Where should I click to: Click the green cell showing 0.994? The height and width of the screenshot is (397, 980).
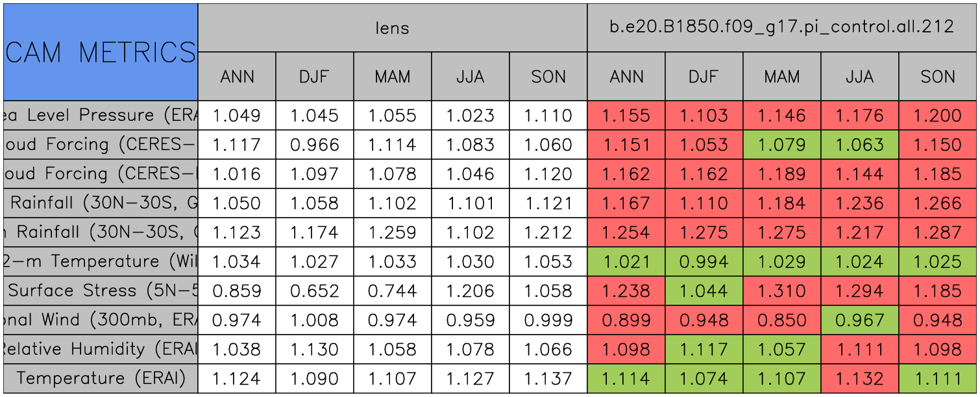point(704,261)
